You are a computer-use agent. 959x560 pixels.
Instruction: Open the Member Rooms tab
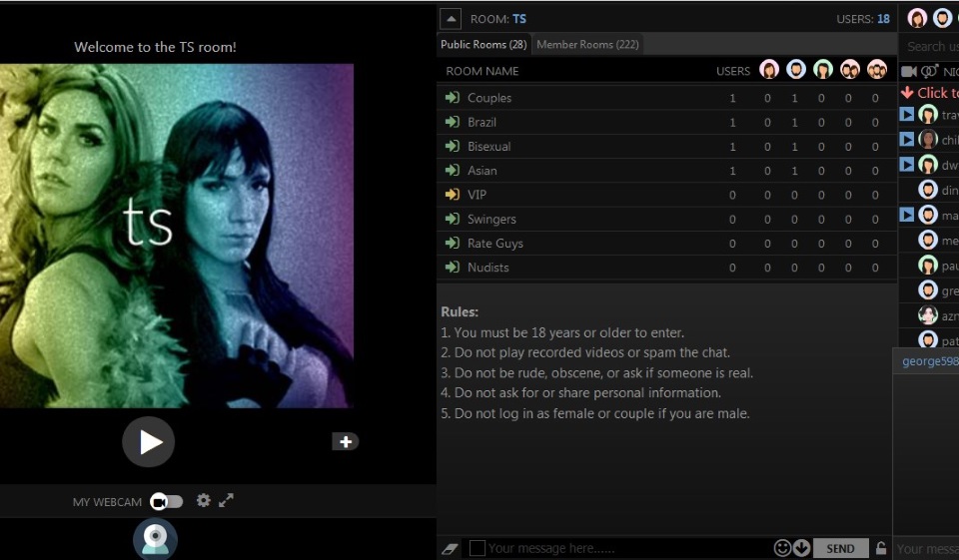(x=587, y=44)
